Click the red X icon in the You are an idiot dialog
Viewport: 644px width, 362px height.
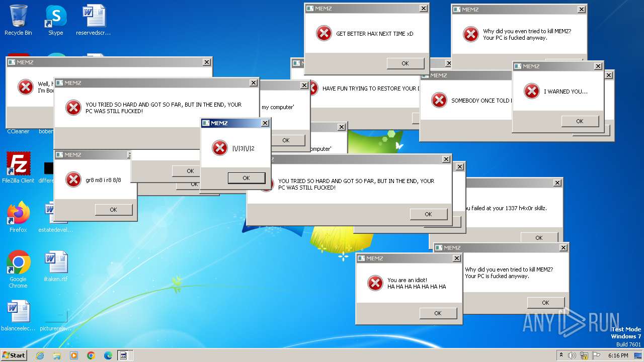(375, 283)
